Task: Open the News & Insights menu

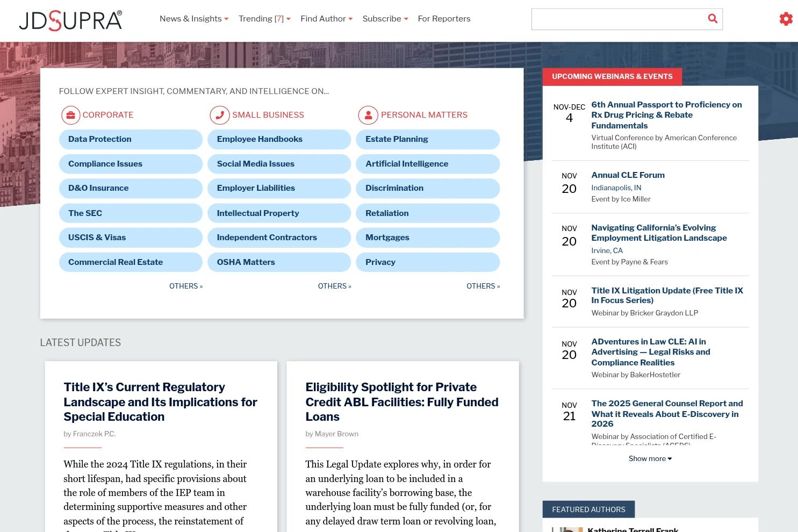Action: (x=194, y=19)
